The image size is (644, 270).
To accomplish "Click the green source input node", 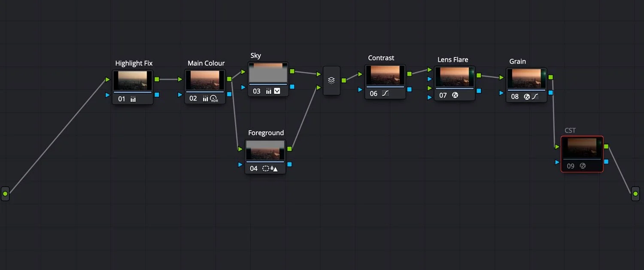I will 5,194.
